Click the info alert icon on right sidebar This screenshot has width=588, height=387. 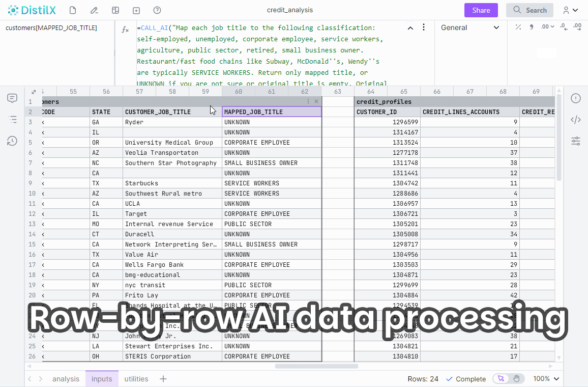(575, 98)
